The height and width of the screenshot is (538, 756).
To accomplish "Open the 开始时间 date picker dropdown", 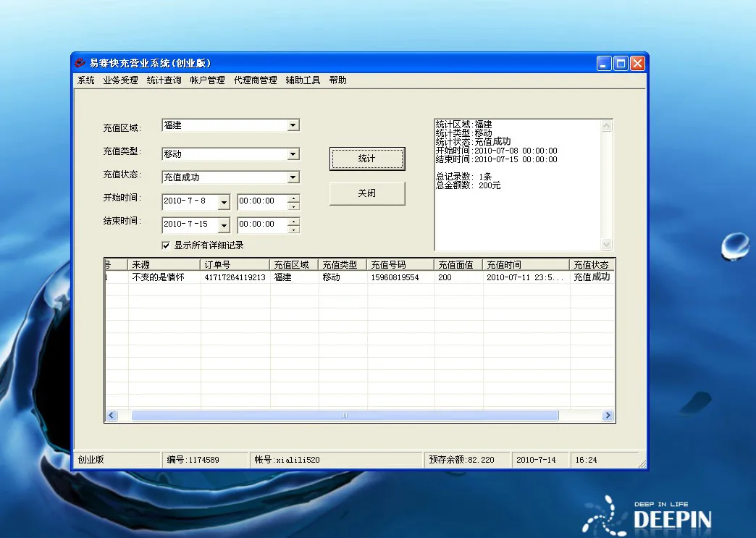I will (x=224, y=203).
